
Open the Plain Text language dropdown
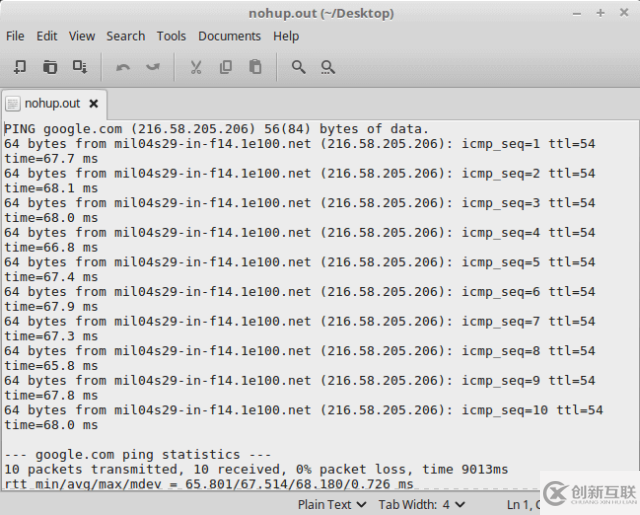(332, 505)
